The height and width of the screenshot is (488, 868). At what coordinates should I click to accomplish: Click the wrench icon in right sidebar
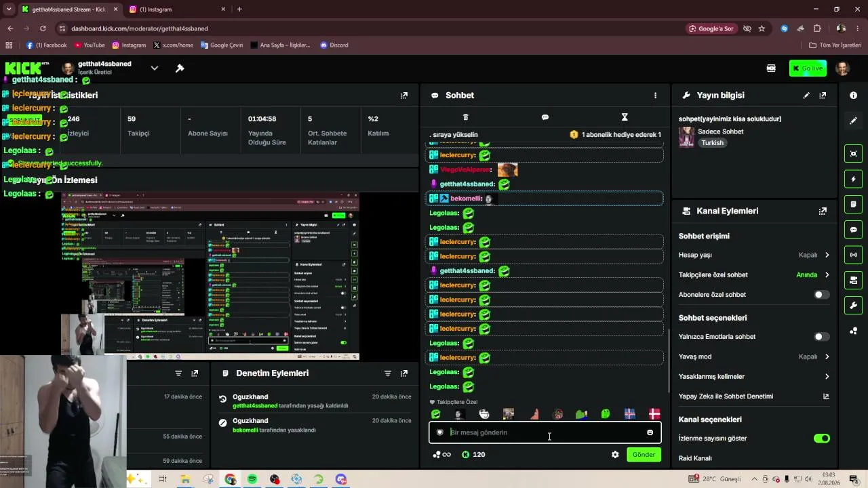tap(853, 306)
